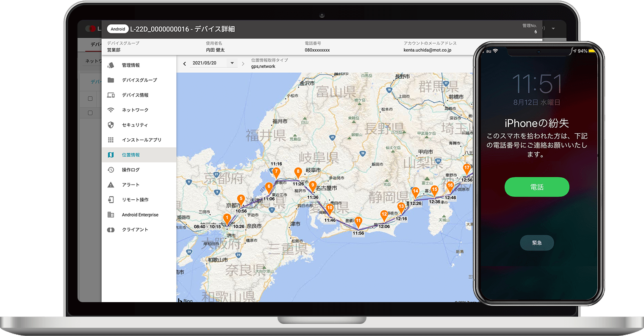This screenshot has height=336, width=644.
Task: Click map marker 8 near 岐阜市
Action: tap(298, 173)
